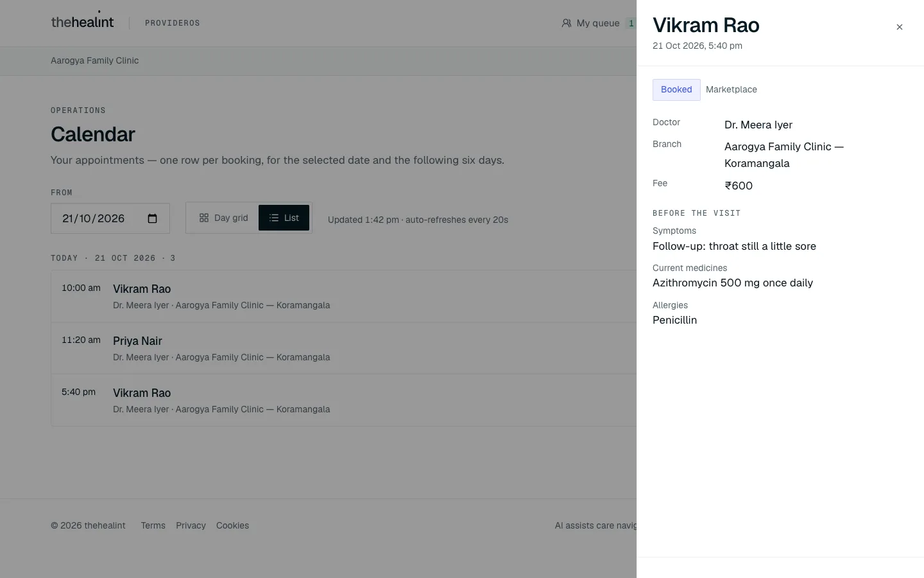Click the fee value ₹600

pos(739,186)
